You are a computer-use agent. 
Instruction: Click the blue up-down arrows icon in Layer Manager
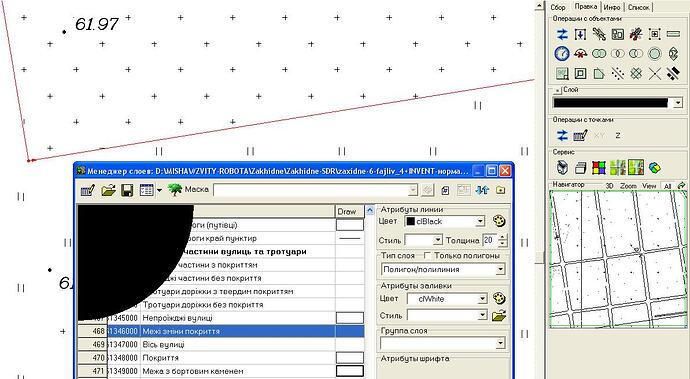[x=482, y=190]
